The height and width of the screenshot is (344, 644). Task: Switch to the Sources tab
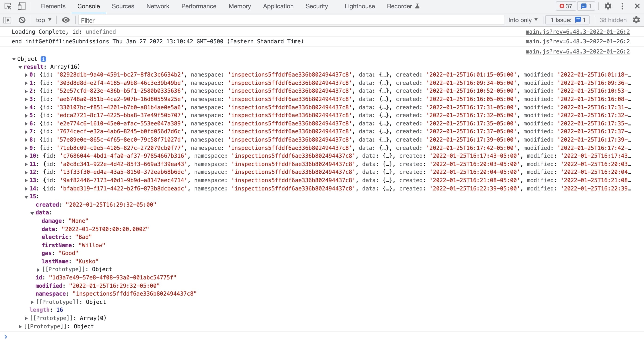[x=123, y=6]
